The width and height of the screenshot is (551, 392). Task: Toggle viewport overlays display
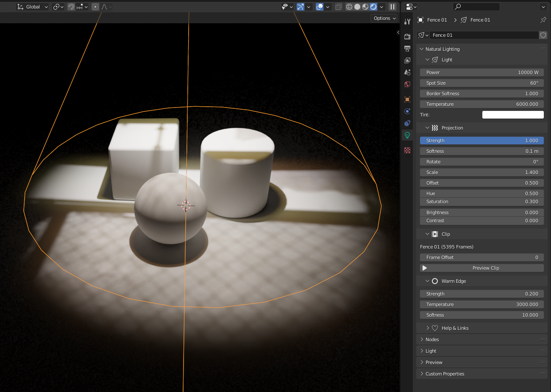[x=320, y=7]
